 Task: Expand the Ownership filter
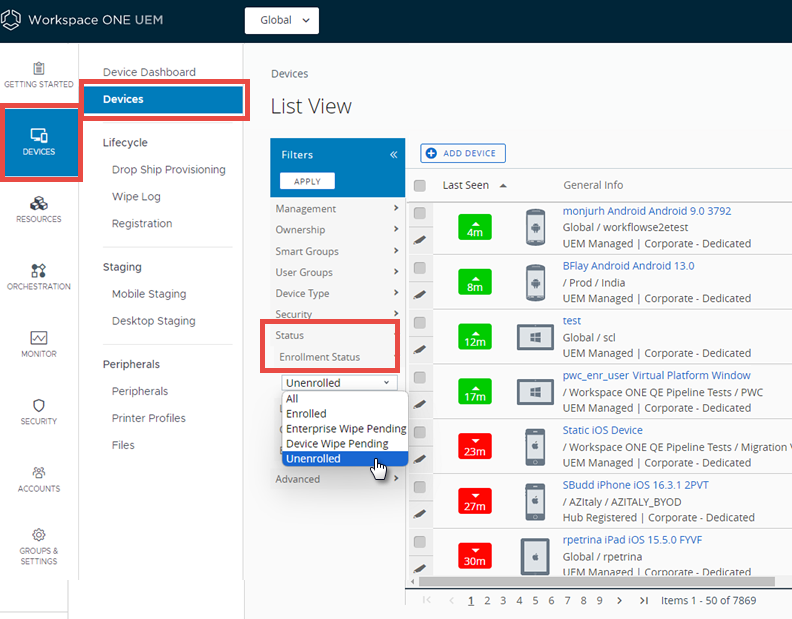coord(337,229)
